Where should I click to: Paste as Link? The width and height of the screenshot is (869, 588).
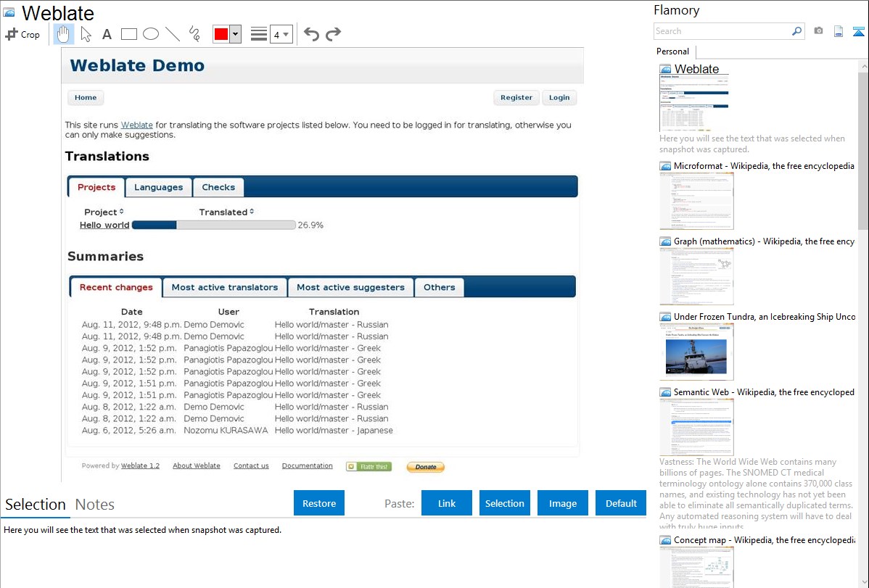(x=447, y=503)
